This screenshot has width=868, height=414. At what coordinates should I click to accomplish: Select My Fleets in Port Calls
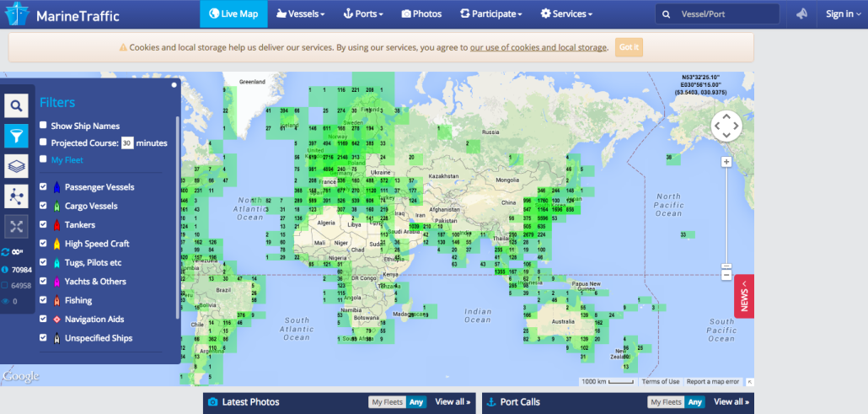(666, 402)
